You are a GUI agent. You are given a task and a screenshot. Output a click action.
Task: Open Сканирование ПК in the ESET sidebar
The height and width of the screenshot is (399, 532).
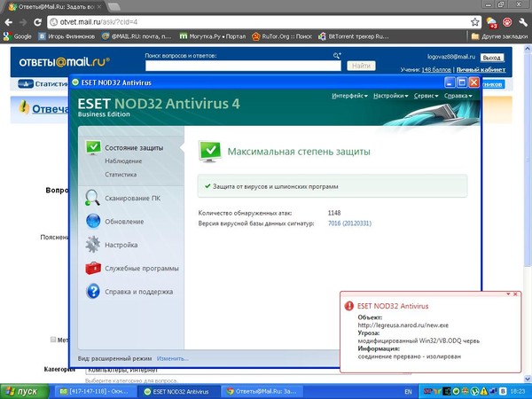tap(123, 198)
